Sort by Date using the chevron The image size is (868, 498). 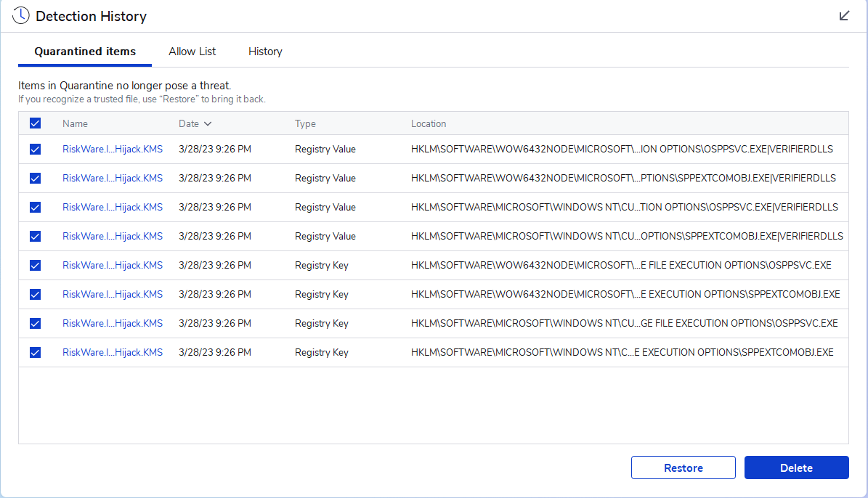pyautogui.click(x=208, y=124)
